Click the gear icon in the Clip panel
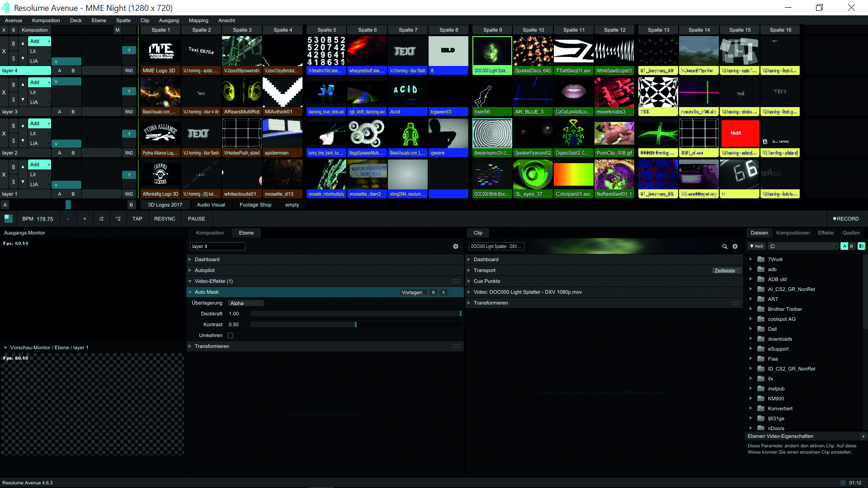 [x=735, y=247]
